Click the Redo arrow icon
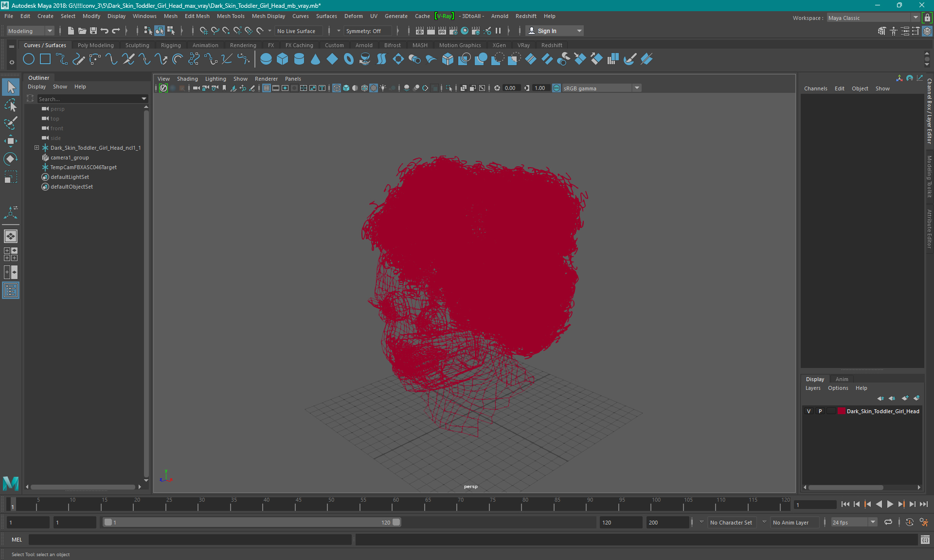The width and height of the screenshot is (934, 560). 116,31
